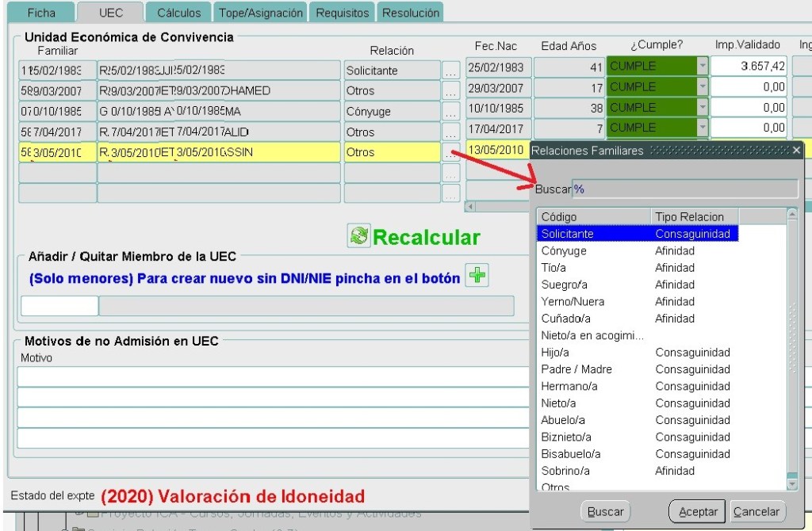The image size is (812, 531).
Task: Open the Tope/Asignación tab
Action: (261, 13)
